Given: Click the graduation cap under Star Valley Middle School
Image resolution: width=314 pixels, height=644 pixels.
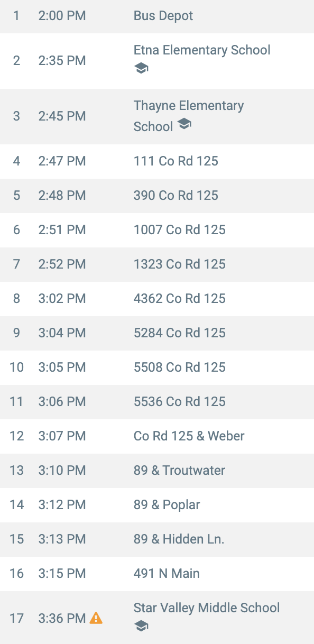Looking at the screenshot, I should tap(141, 626).
